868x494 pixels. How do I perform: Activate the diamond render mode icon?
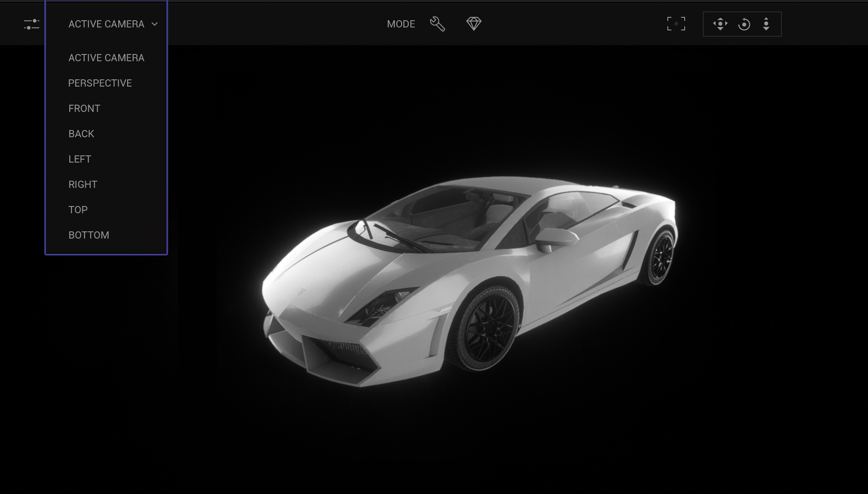[x=474, y=24]
